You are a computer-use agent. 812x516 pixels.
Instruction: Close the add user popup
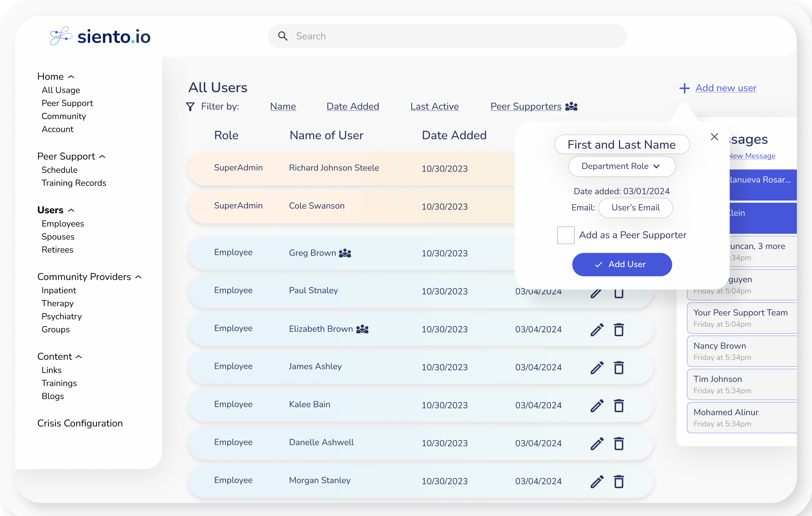pyautogui.click(x=714, y=136)
